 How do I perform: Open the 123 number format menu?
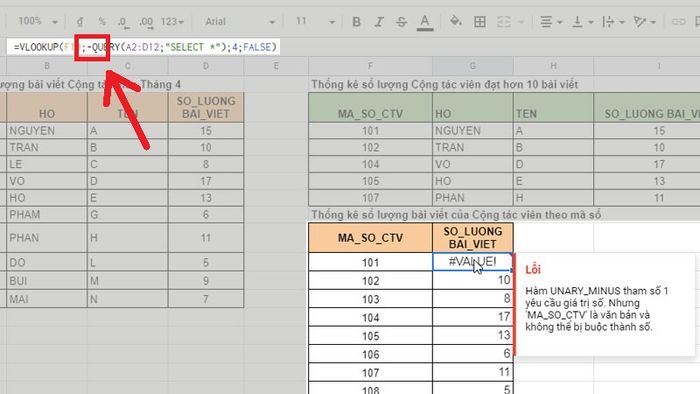[172, 21]
